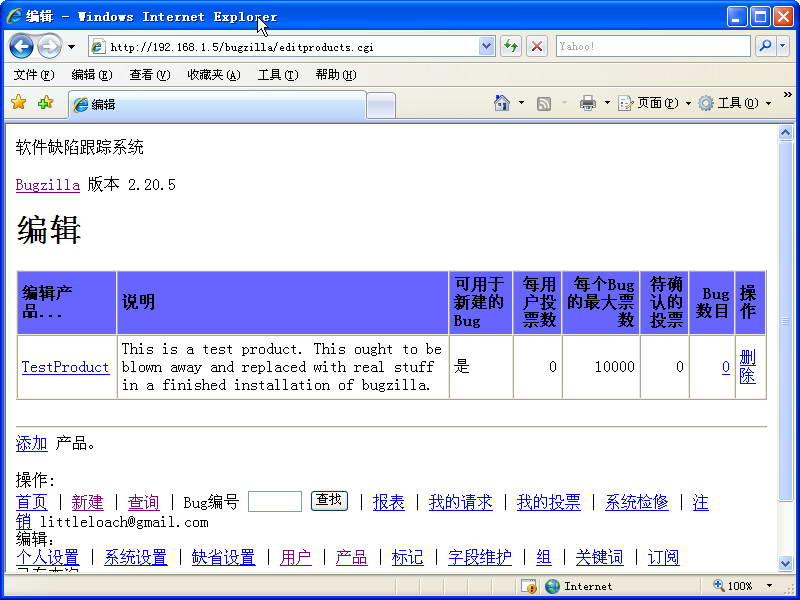The image size is (800, 600).
Task: Click the RSS feeds icon
Action: point(544,104)
